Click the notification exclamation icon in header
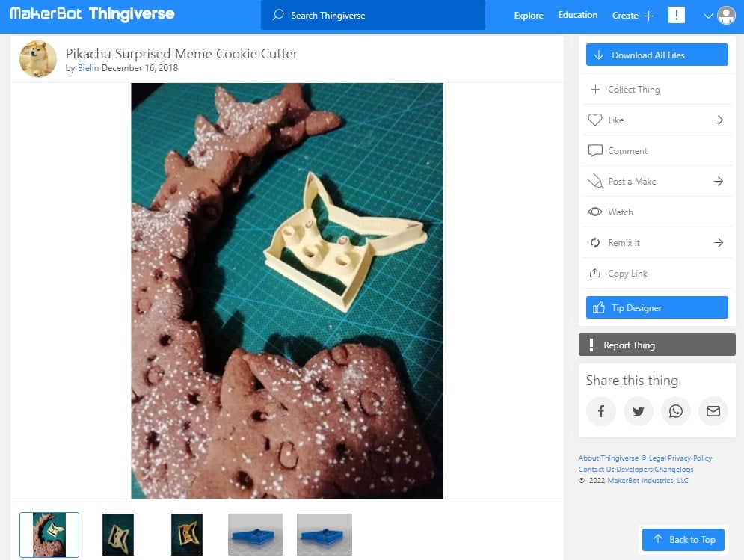 coord(676,15)
